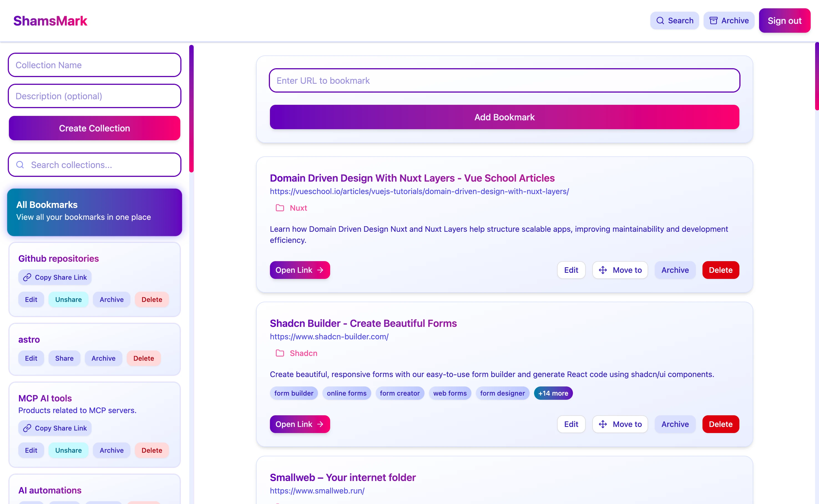
Task: Click the link icon for Github repositories share
Action: coord(27,277)
